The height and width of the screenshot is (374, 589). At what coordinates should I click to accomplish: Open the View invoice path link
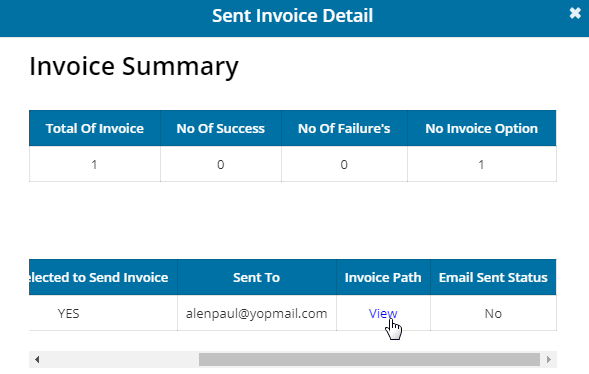[x=383, y=313]
